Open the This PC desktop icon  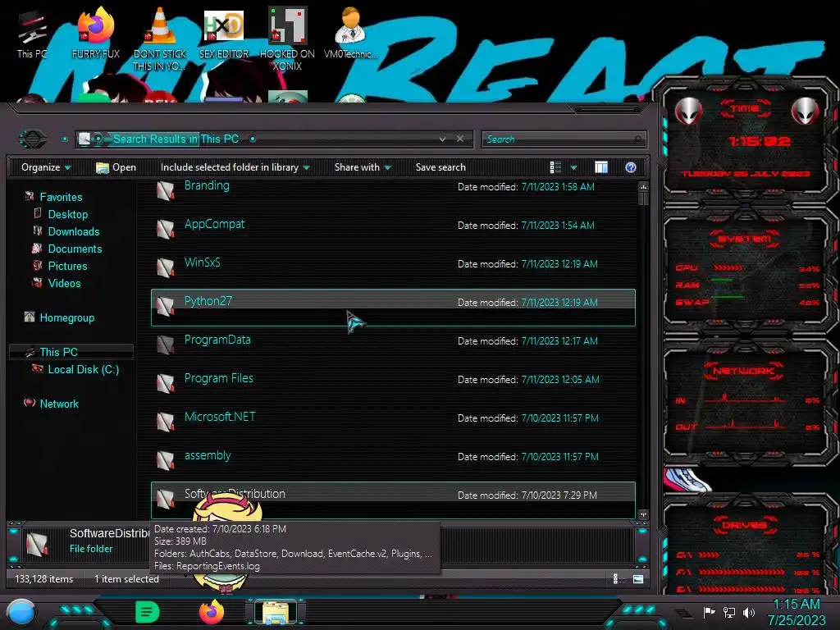(32, 34)
